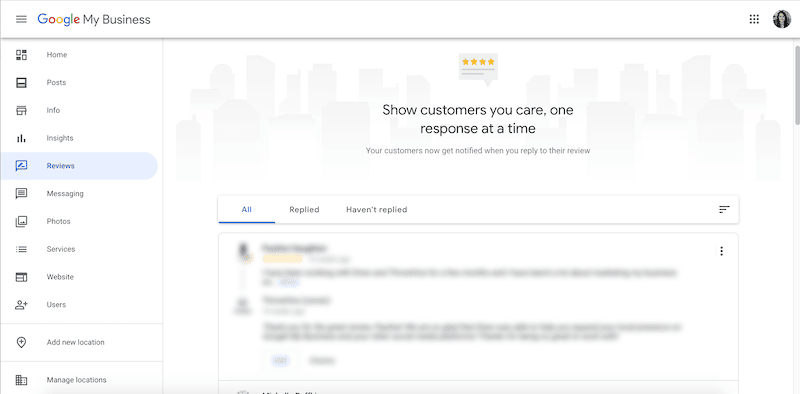Click the Insights bar chart icon
Viewport: 800px width, 394px height.
coord(21,138)
